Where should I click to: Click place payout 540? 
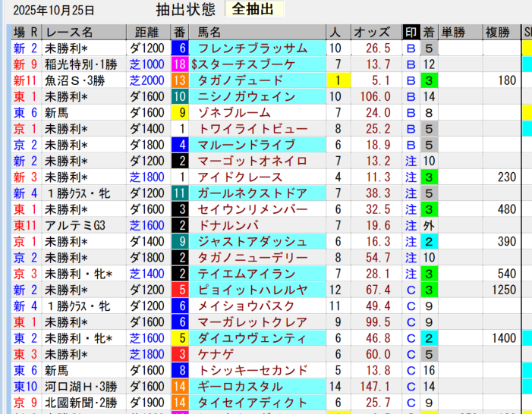point(507,274)
